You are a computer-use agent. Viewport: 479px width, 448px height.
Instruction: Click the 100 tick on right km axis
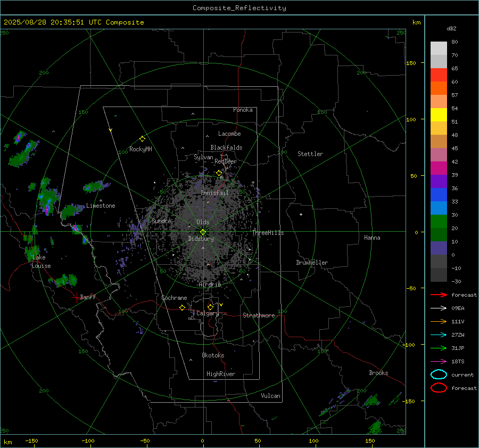411,119
